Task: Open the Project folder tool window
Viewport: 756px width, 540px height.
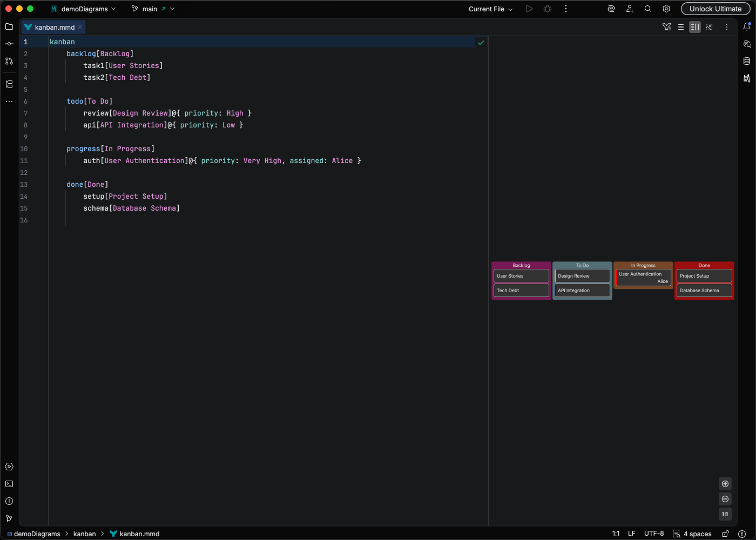Action: (9, 26)
